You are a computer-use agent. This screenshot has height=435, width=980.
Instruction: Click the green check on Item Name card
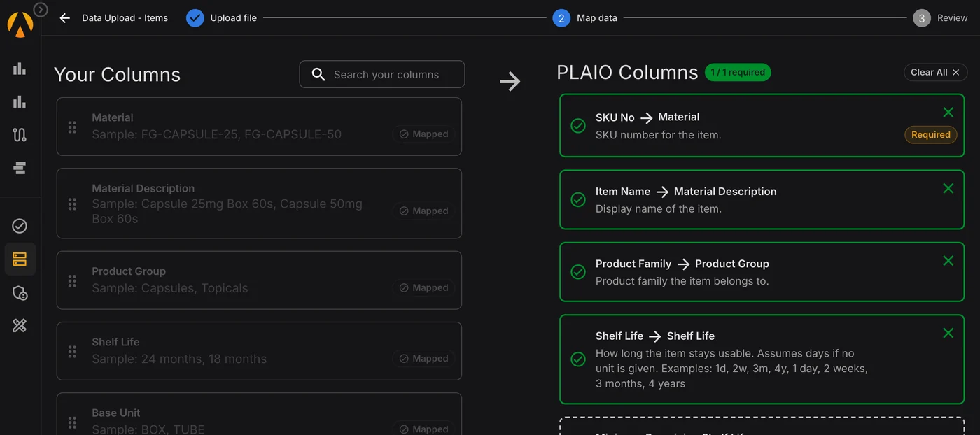[x=578, y=200]
